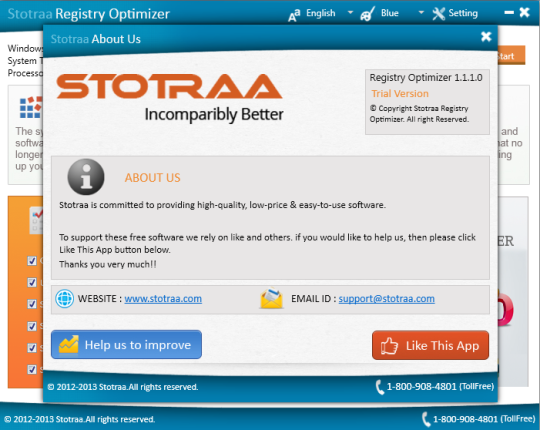Viewport: 540px width, 430px height.
Task: Click the toll-free number in About Us footer
Action: [x=440, y=387]
